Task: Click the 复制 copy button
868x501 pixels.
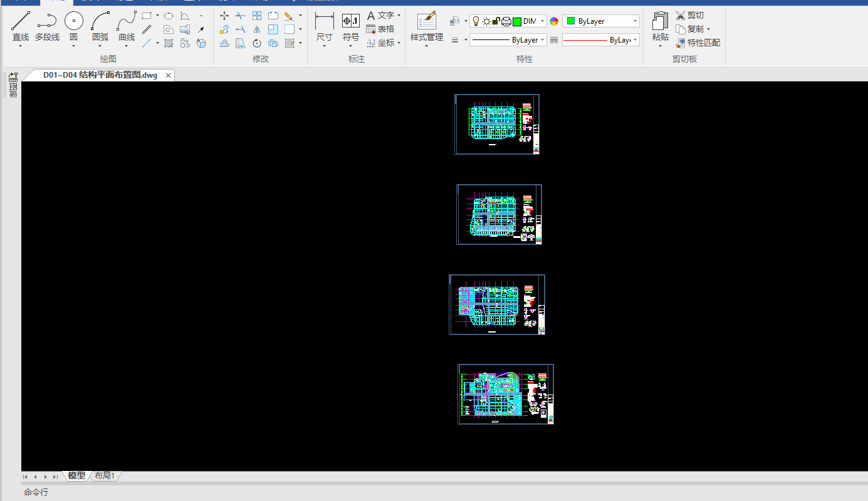Action: (x=690, y=29)
